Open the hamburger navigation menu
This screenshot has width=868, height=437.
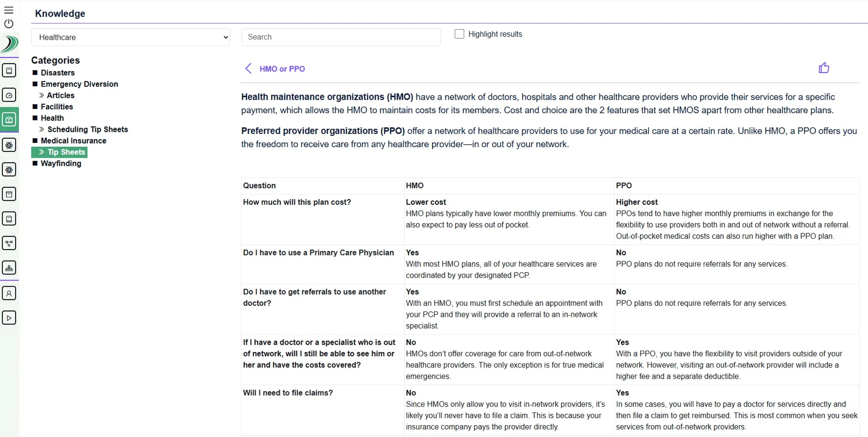9,10
